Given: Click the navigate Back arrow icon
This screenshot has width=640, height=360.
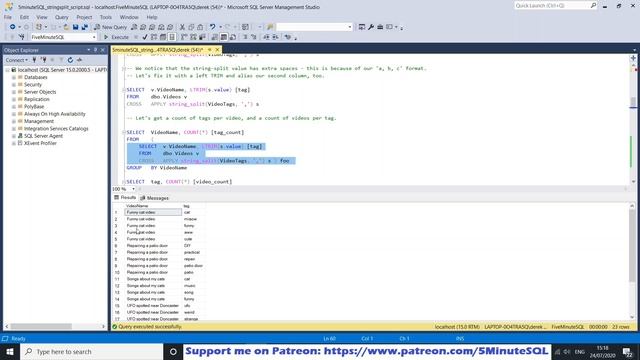Looking at the screenshot, I should coord(13,27).
